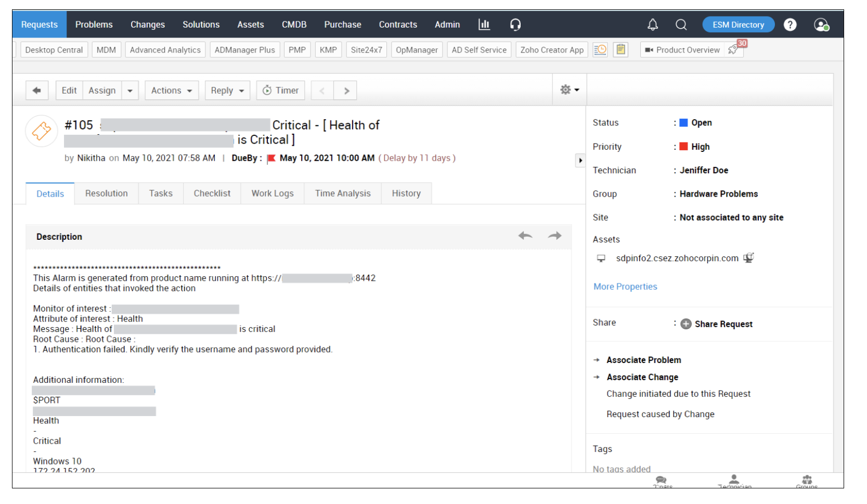Click the ESM Directory button
The image size is (867, 504).
click(738, 24)
